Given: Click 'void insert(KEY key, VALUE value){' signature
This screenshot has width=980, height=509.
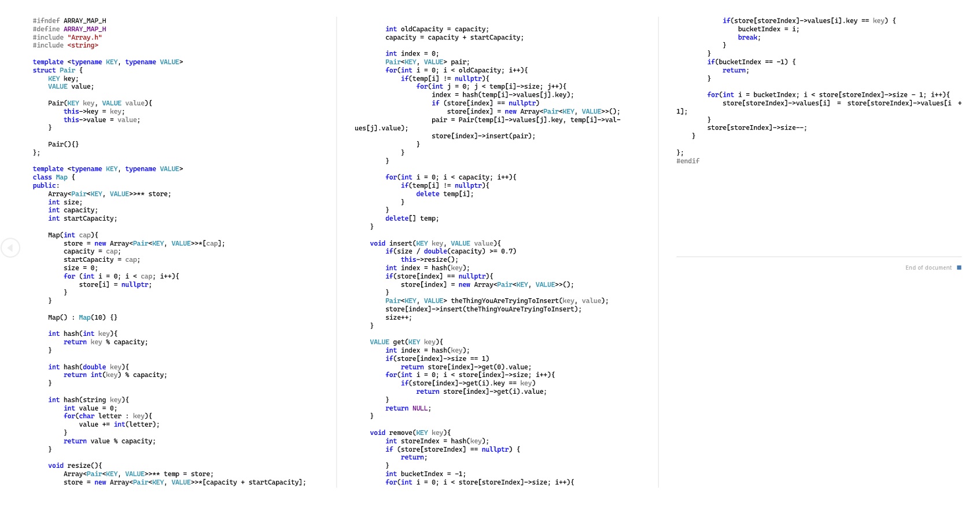Looking at the screenshot, I should click(x=436, y=243).
